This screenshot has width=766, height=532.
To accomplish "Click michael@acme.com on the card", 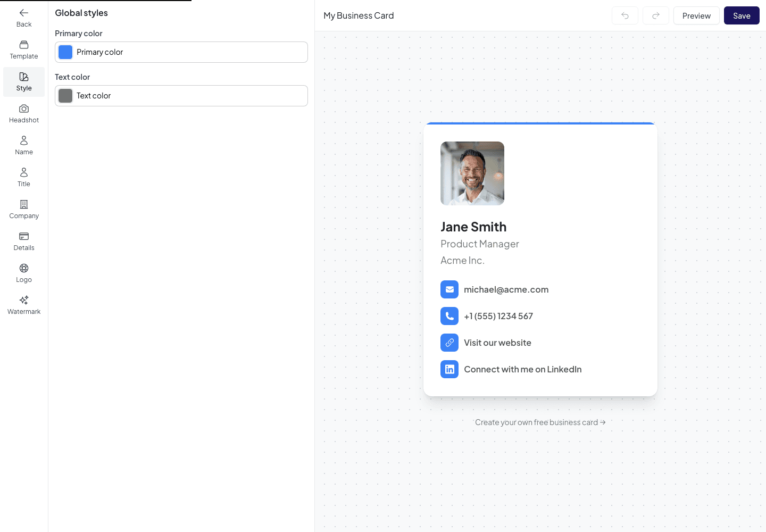I will (x=506, y=289).
